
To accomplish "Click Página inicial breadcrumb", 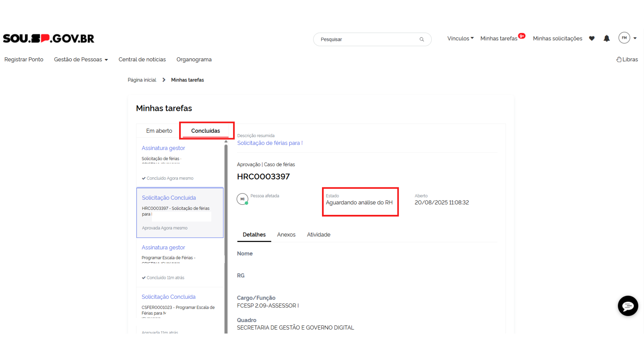I will [x=142, y=80].
